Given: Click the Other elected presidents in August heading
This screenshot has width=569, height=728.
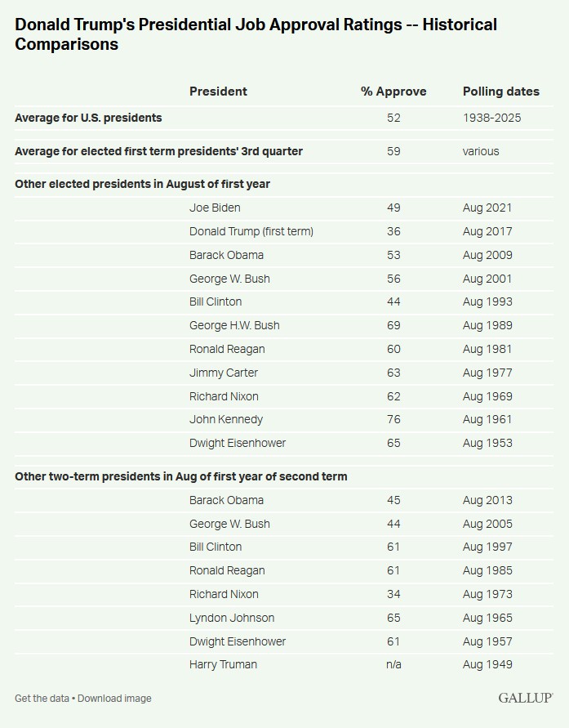Looking at the screenshot, I should coord(142,184).
